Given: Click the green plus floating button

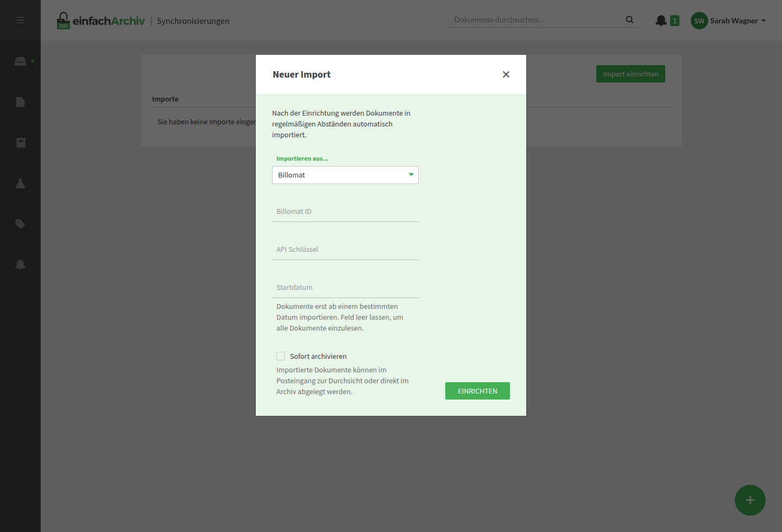Looking at the screenshot, I should click(x=750, y=500).
